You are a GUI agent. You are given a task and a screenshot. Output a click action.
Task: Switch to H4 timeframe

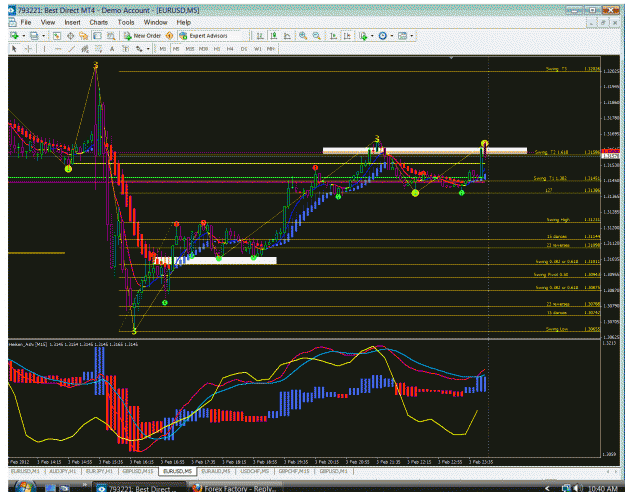(230, 49)
